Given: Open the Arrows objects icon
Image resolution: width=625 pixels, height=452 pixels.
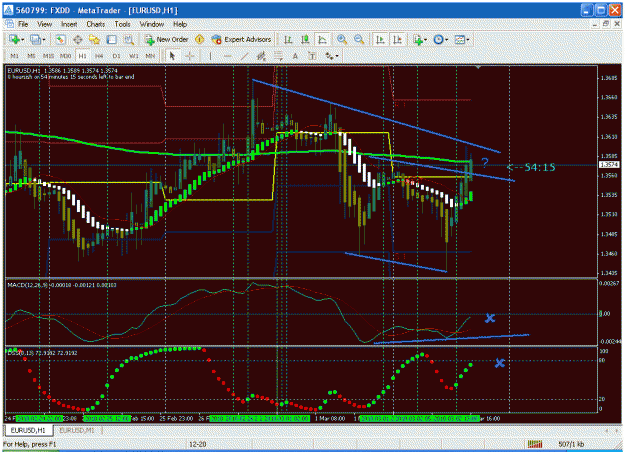Looking at the screenshot, I should (329, 56).
